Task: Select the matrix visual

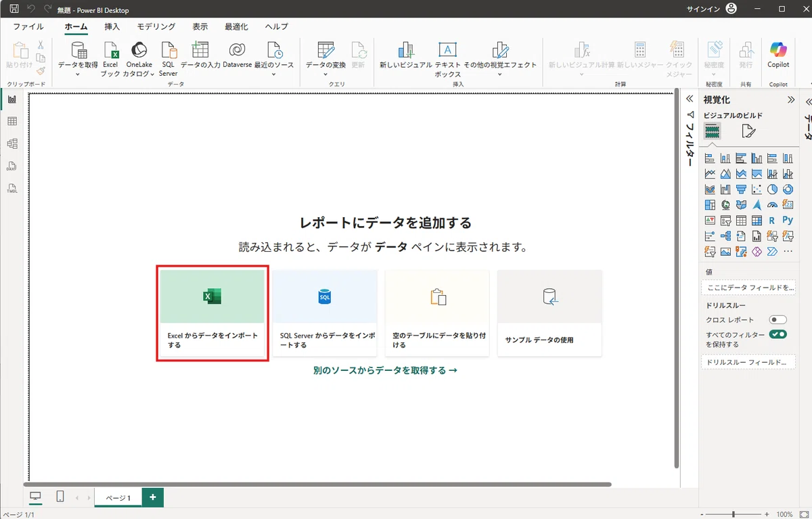Action: pos(757,221)
